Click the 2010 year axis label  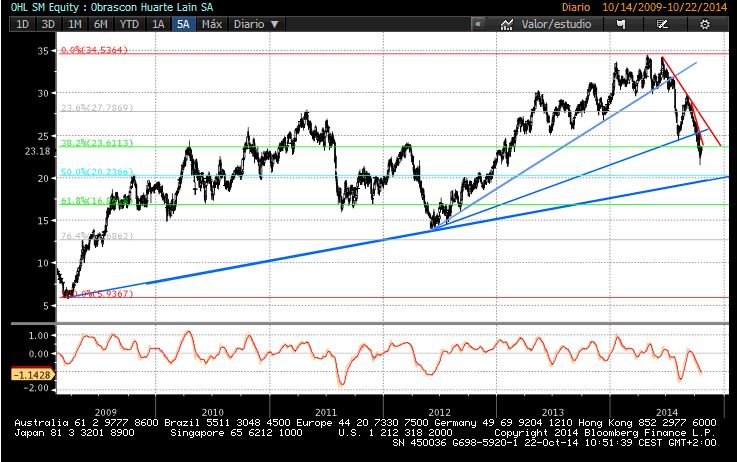(x=213, y=413)
